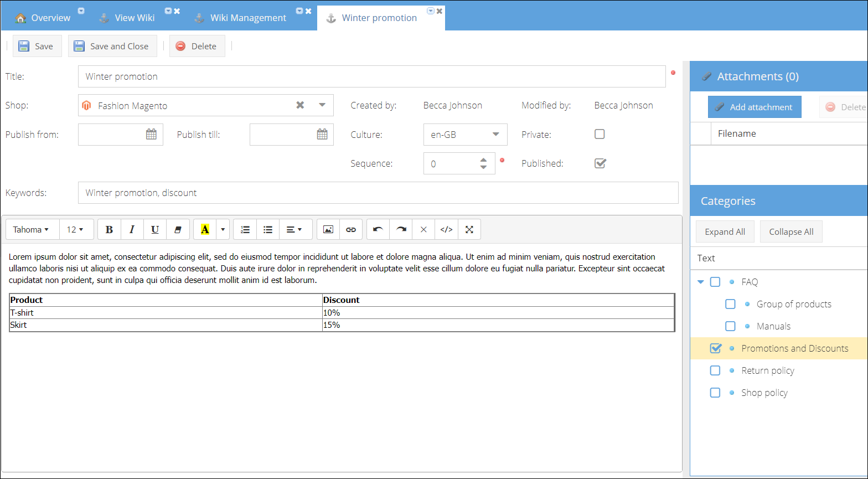The image size is (868, 479).
Task: Check Group of products category checkbox
Action: pyautogui.click(x=730, y=304)
